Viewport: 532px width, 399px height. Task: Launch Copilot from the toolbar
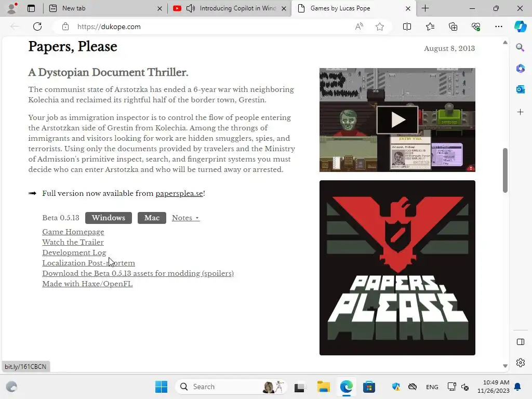(x=520, y=26)
